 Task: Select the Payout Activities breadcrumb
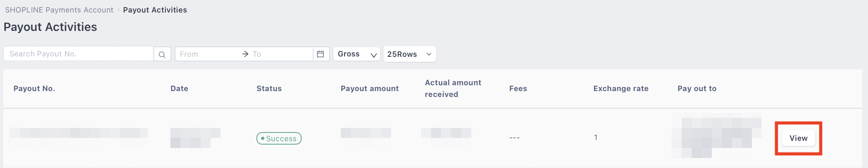coord(155,10)
